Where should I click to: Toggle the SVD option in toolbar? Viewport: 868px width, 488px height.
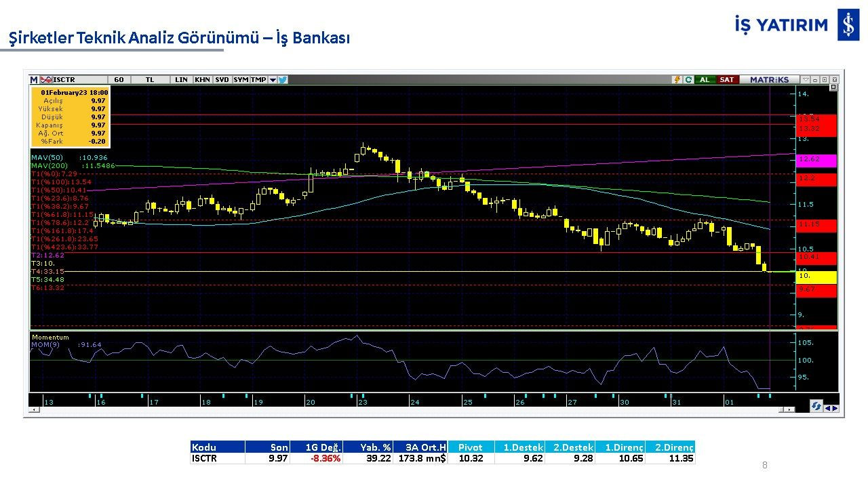coord(222,79)
